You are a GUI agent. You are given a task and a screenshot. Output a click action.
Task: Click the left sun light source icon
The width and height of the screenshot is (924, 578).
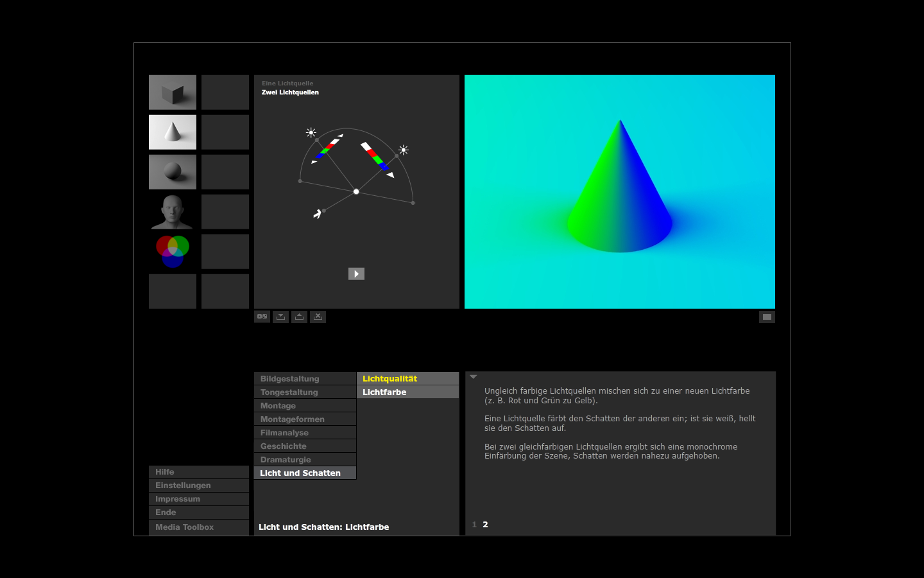pos(311,133)
